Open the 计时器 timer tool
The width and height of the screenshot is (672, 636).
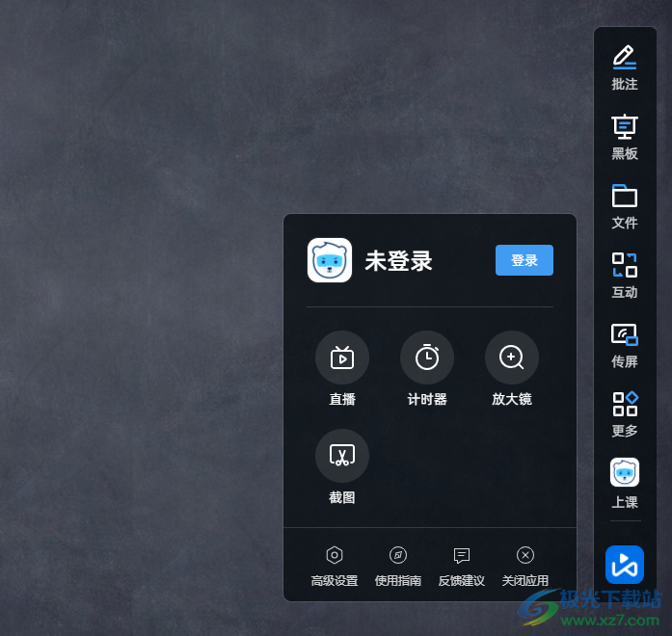[x=427, y=358]
